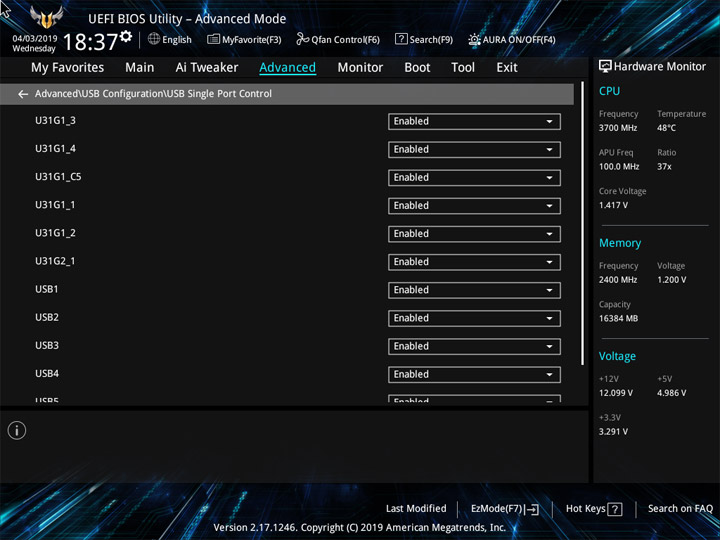Open the USB4 Enabled dropdown

pyautogui.click(x=474, y=375)
